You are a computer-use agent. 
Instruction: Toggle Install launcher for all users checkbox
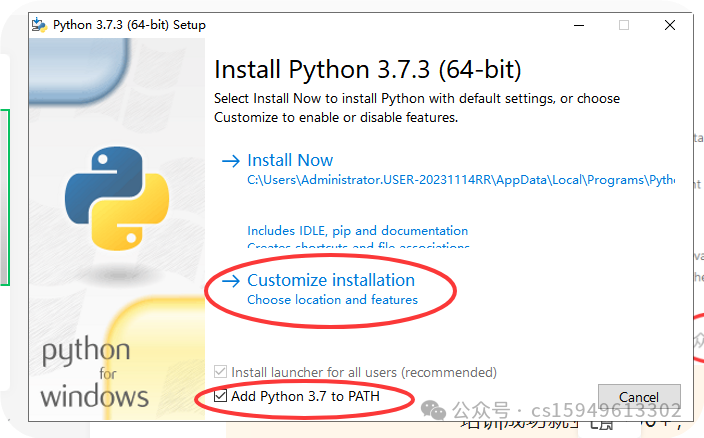pyautogui.click(x=220, y=372)
